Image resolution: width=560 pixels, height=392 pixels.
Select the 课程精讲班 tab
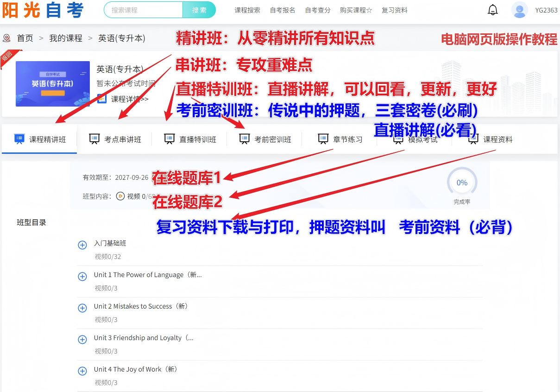(47, 139)
